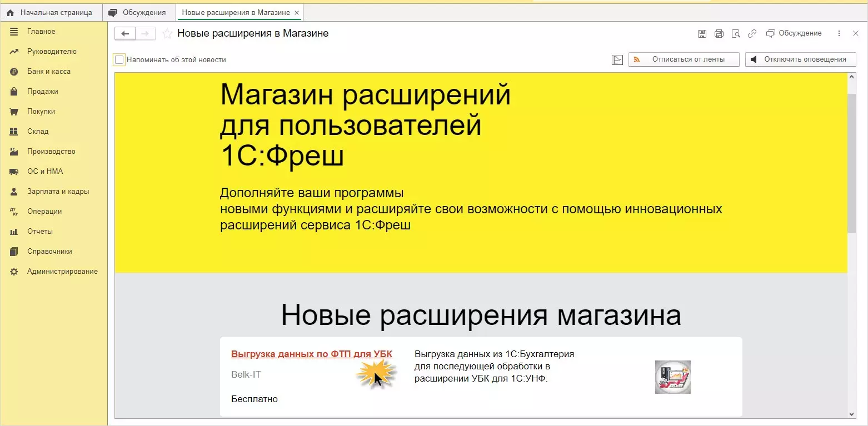Click the Belk-IT developer name
868x426 pixels.
[246, 375]
